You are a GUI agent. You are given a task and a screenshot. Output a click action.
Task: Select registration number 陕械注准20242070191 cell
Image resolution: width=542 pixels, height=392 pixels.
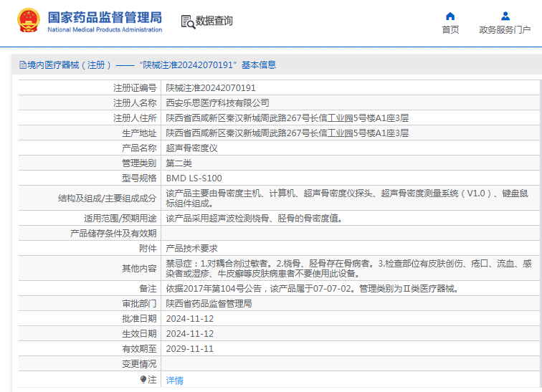[211, 87]
